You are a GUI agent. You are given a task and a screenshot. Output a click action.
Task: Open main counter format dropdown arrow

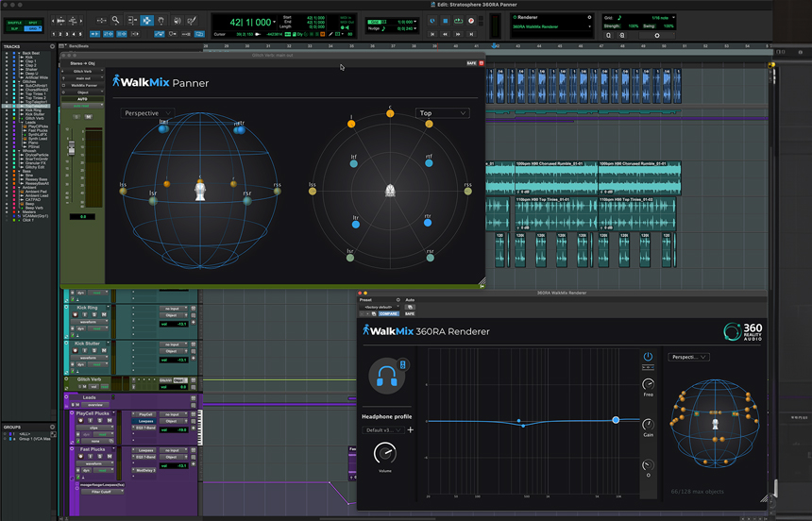pyautogui.click(x=274, y=22)
